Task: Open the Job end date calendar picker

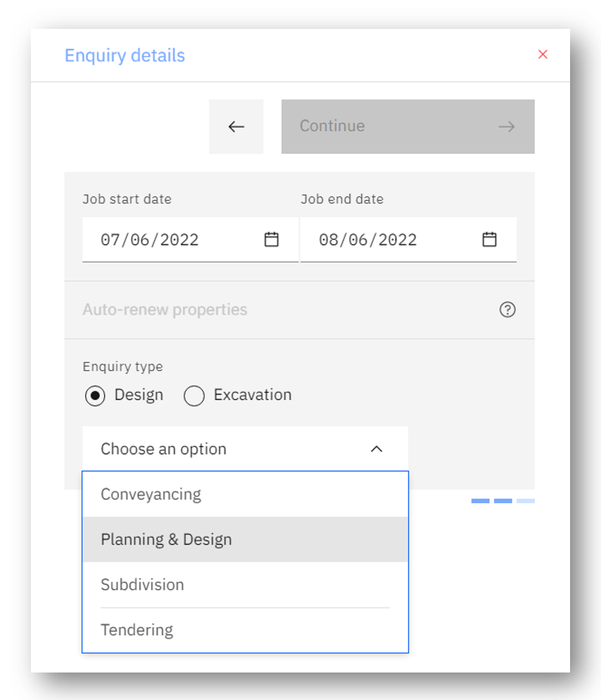Action: click(489, 239)
